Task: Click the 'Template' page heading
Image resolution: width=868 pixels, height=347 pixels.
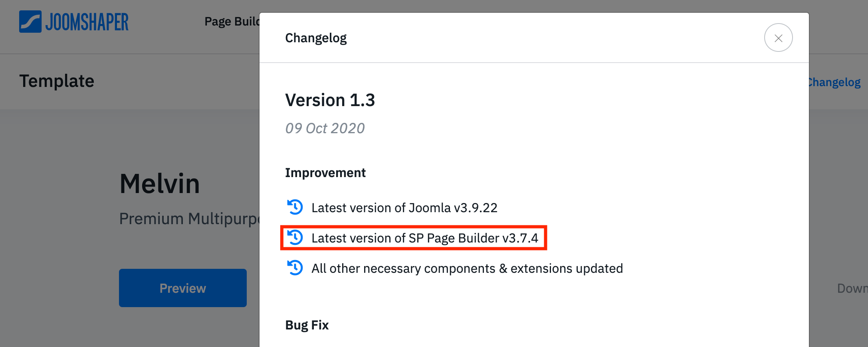Action: tap(57, 81)
